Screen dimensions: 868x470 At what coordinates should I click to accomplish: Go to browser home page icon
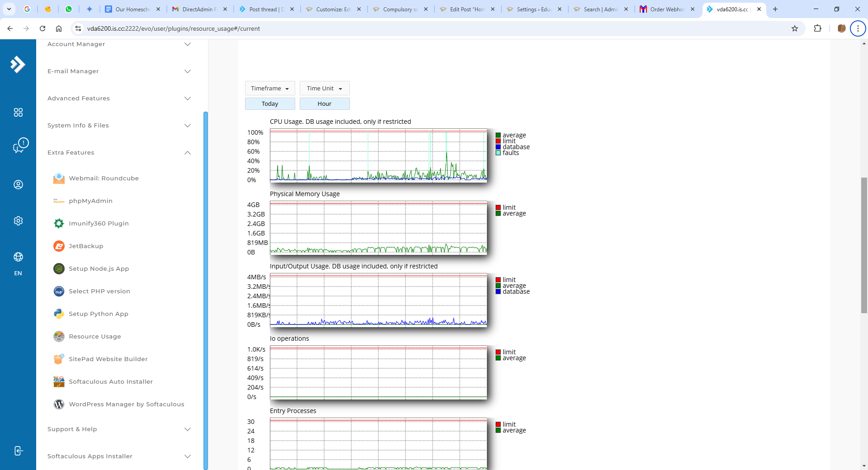pos(59,28)
